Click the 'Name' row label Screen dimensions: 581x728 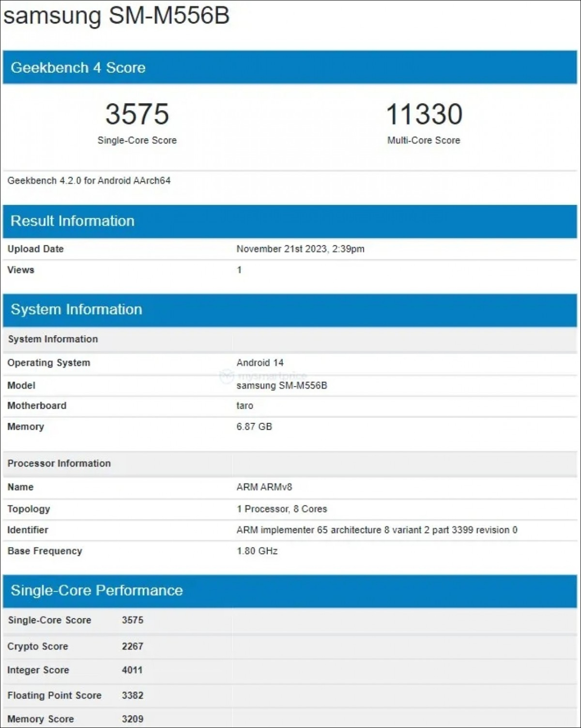[20, 487]
